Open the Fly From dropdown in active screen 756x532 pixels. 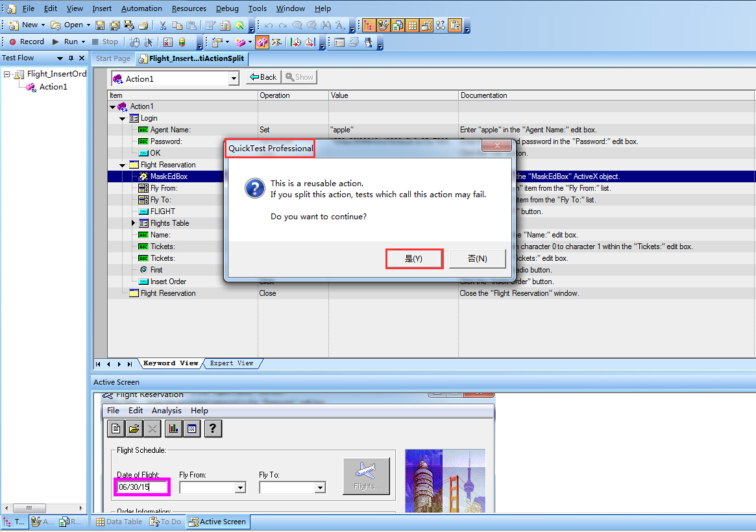[240, 488]
